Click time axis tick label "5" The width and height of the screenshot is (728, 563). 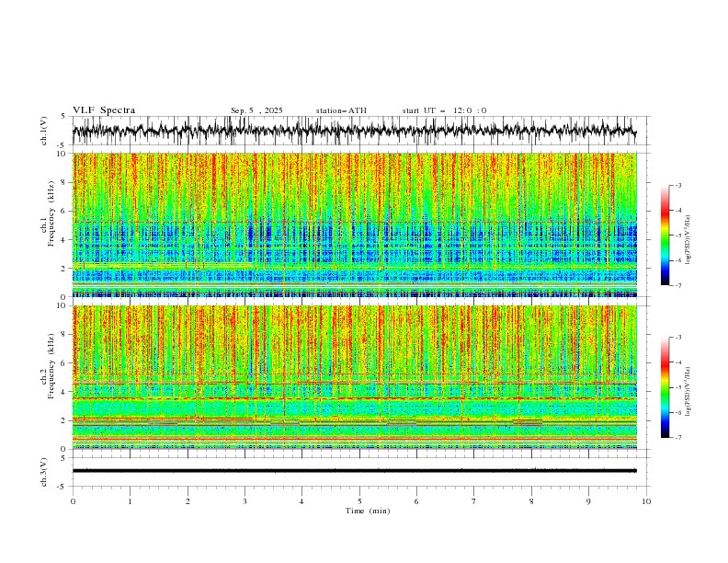point(359,501)
